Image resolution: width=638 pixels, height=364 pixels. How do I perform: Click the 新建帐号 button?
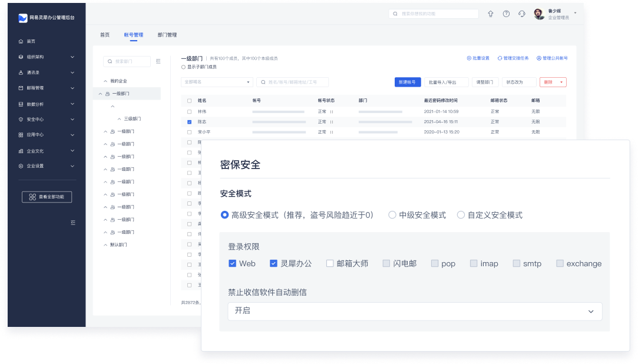click(x=407, y=82)
